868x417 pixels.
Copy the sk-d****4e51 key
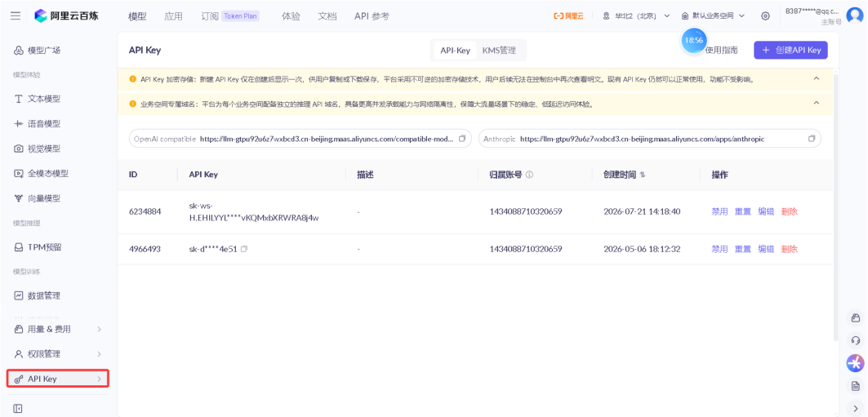(244, 249)
